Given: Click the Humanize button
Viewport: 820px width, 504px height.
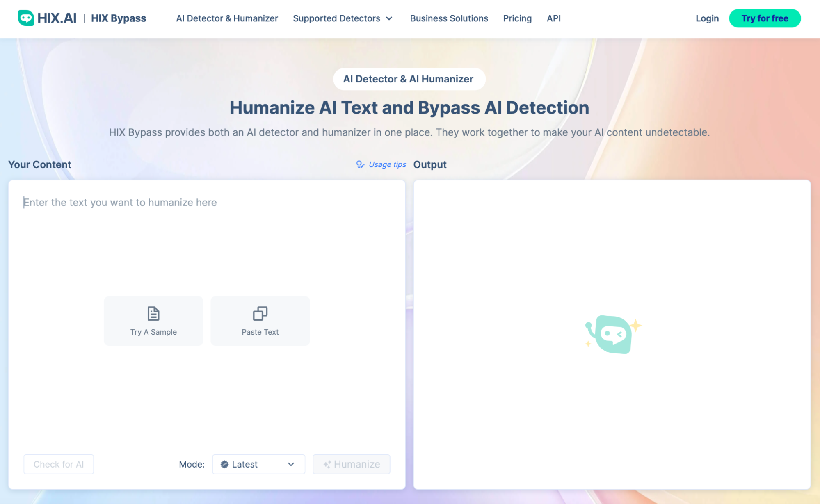Looking at the screenshot, I should click(351, 464).
